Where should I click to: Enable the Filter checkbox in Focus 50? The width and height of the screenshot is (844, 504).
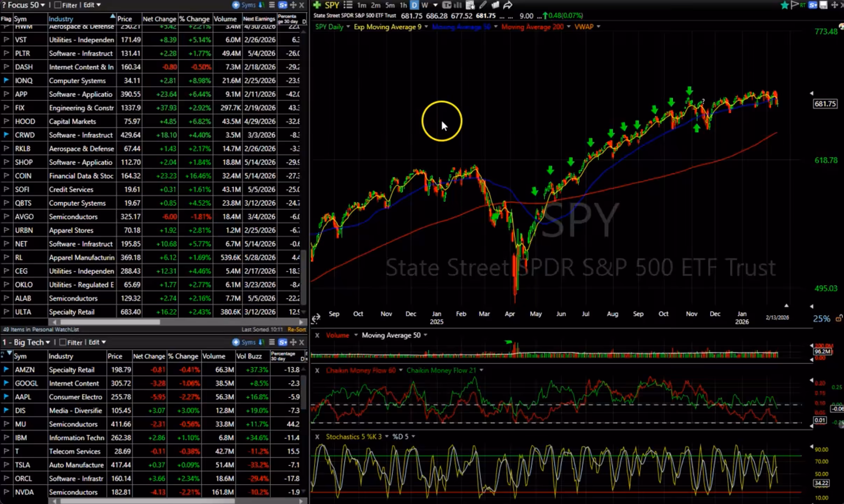pyautogui.click(x=58, y=5)
